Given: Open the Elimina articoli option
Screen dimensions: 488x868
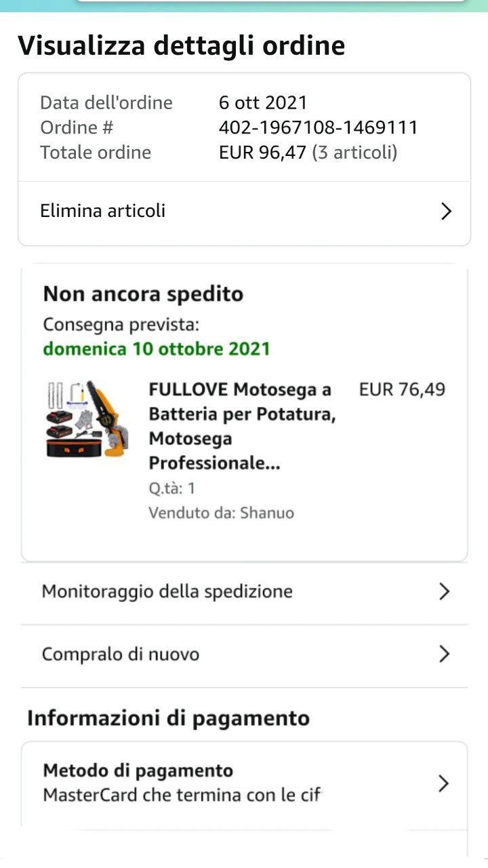Looking at the screenshot, I should (x=103, y=211).
